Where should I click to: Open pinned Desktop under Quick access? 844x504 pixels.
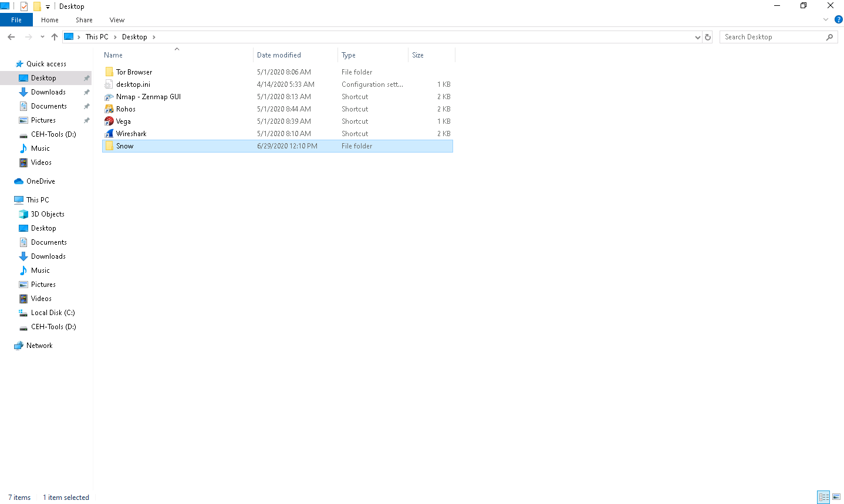pos(43,78)
